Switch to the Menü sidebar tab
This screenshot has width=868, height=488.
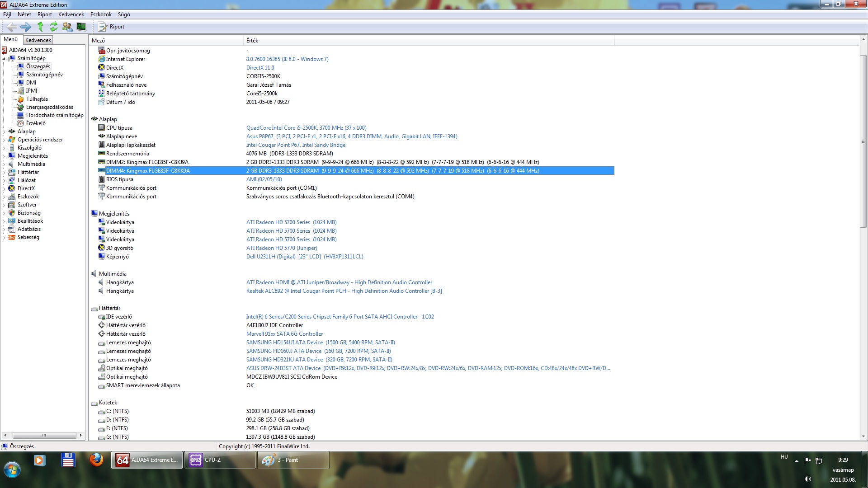[x=11, y=39]
